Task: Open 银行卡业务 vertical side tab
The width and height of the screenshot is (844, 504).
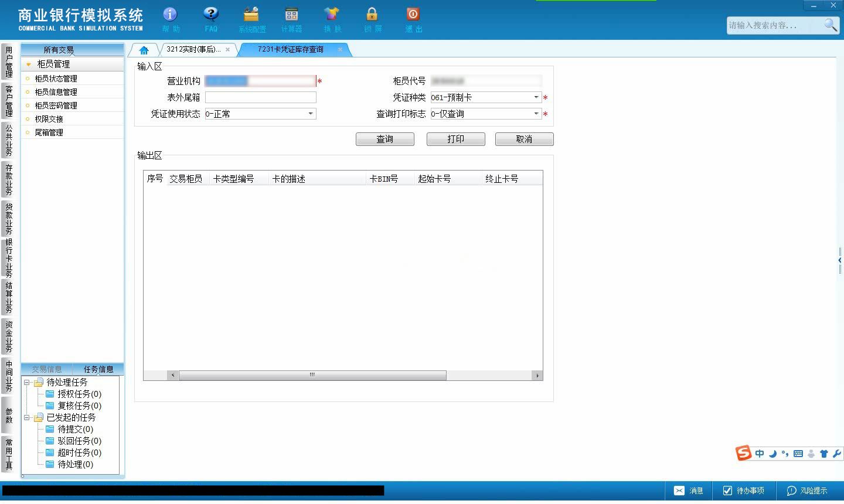Action: coord(8,258)
